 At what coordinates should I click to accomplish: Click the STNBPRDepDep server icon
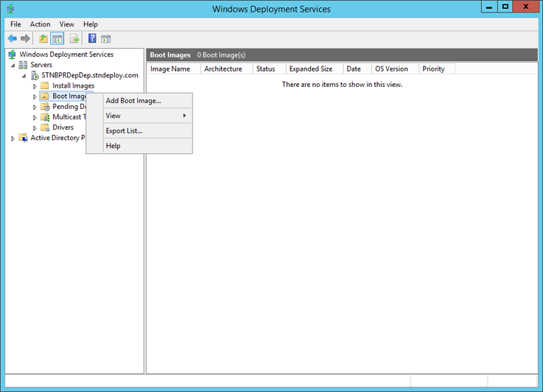pos(35,75)
